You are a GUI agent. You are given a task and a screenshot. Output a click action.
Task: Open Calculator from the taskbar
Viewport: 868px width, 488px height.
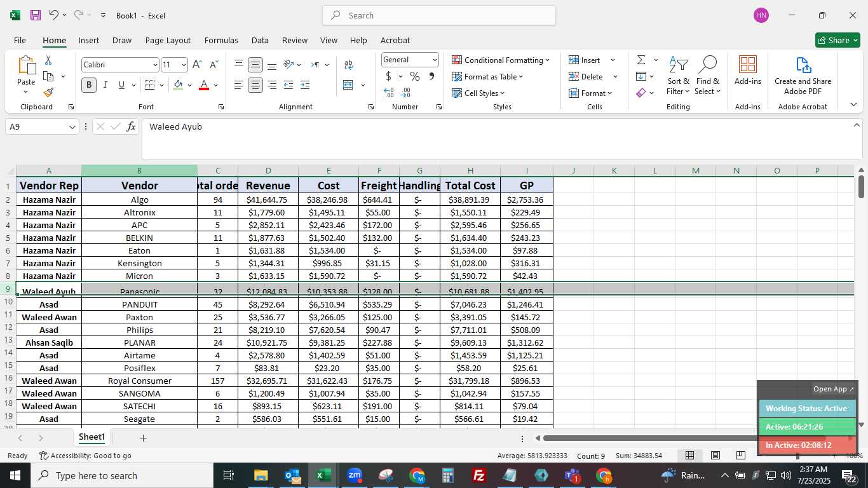tap(448, 475)
